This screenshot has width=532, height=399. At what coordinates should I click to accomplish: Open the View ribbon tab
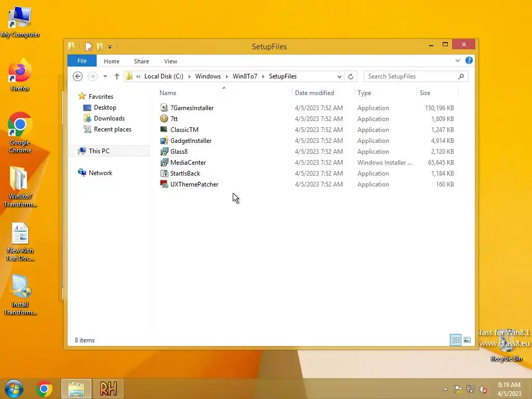tap(170, 61)
